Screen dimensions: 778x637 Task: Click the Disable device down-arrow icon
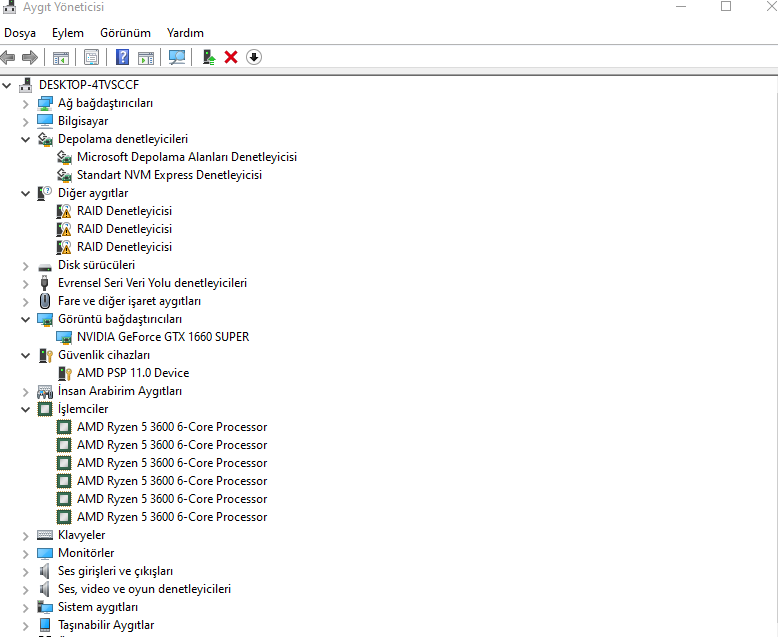pyautogui.click(x=254, y=57)
